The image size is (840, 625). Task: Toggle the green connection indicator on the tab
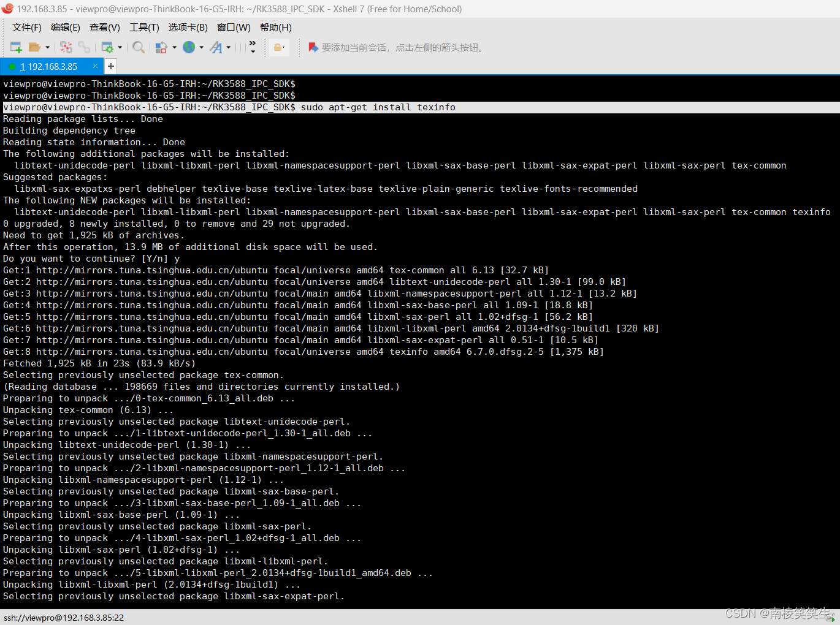click(x=12, y=66)
